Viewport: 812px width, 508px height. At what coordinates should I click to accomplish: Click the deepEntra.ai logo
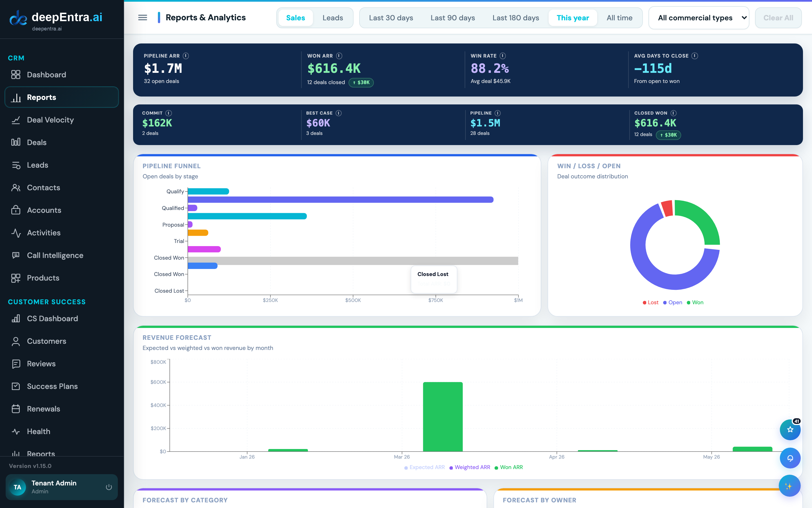(56, 19)
